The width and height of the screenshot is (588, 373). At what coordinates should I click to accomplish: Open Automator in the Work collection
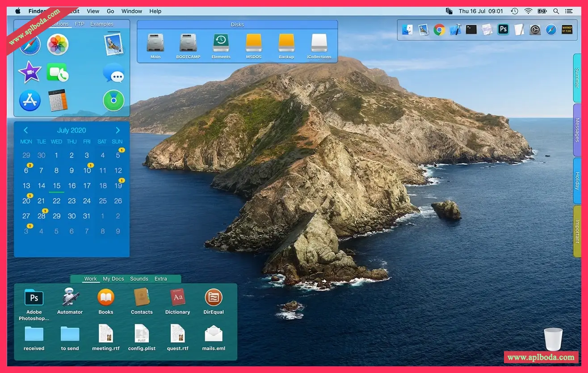pyautogui.click(x=70, y=298)
